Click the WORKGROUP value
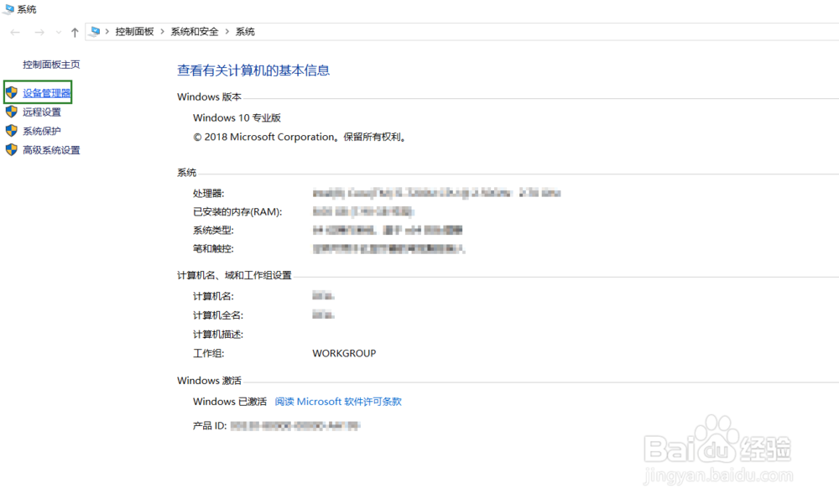Screen dimensions: 839x504 click(x=344, y=353)
